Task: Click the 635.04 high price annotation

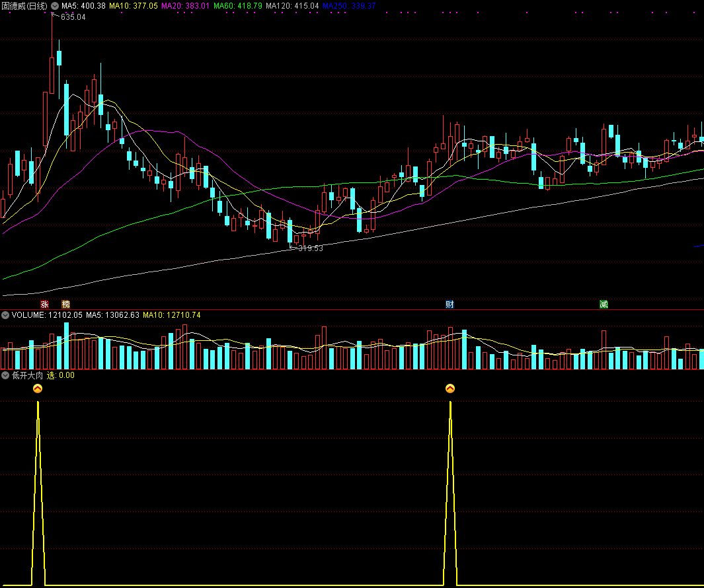Action: click(73, 17)
